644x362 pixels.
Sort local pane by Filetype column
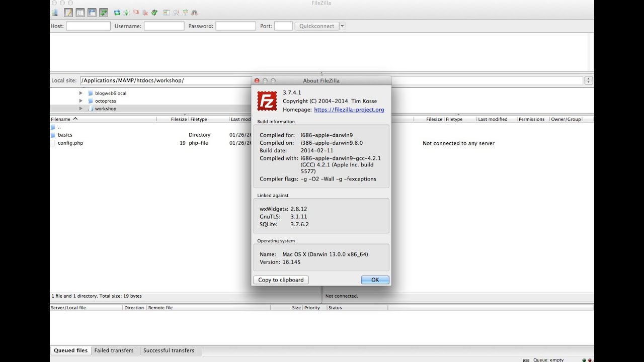pyautogui.click(x=208, y=119)
